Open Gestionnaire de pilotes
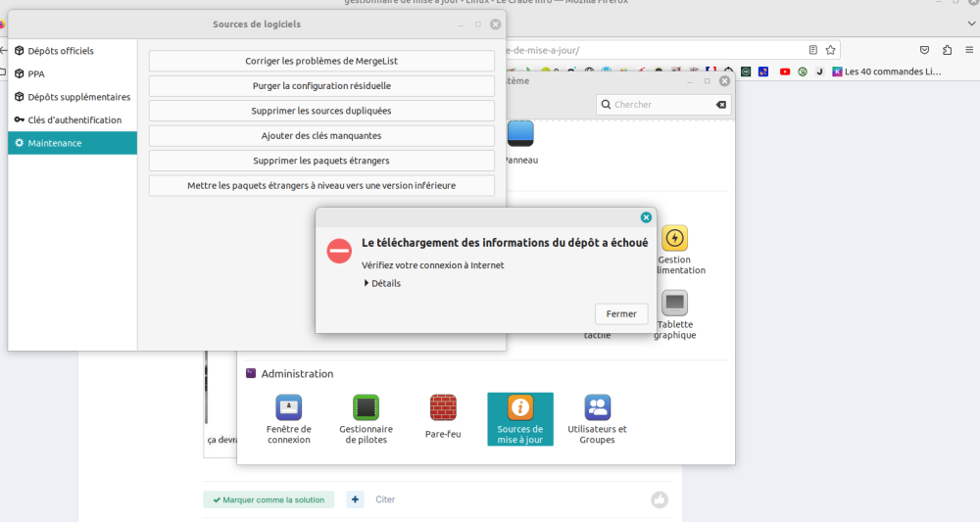Screen dimensions: 980x522 (x=366, y=418)
